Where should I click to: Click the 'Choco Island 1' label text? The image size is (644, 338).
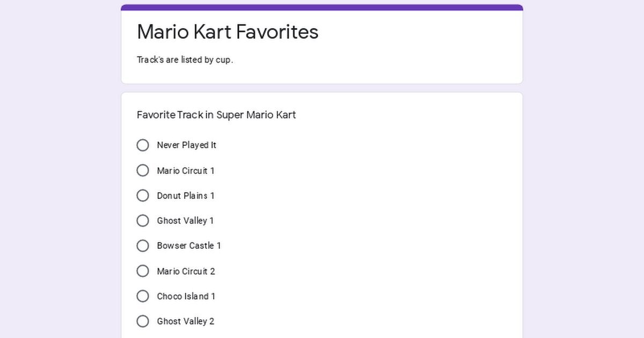[186, 296]
